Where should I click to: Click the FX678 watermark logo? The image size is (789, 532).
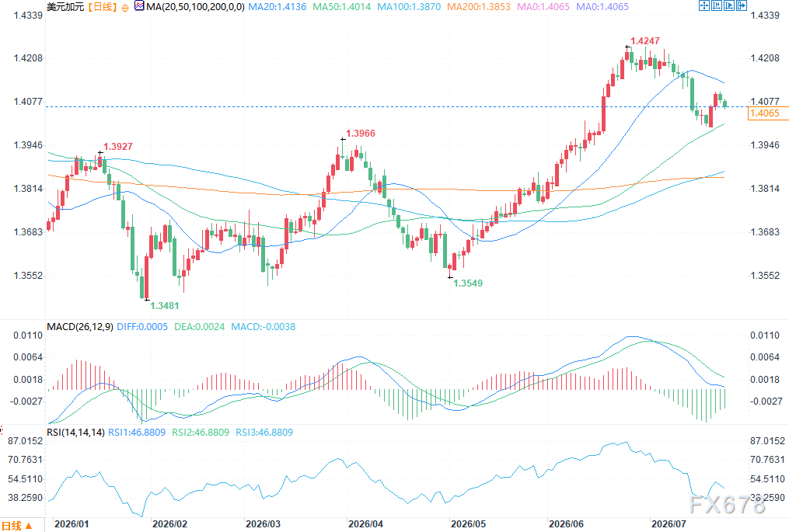(728, 504)
